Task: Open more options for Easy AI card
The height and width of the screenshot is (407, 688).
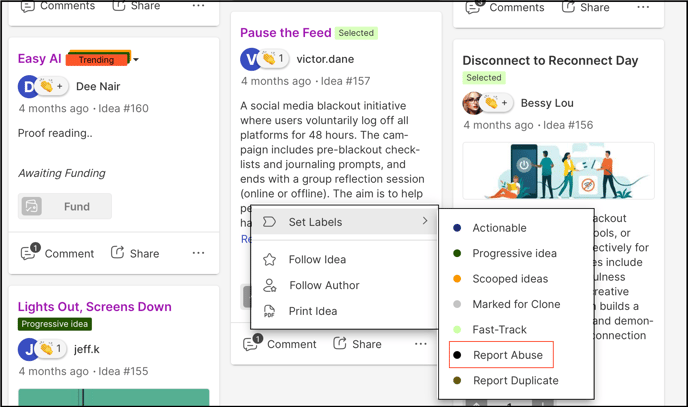Action: (198, 253)
